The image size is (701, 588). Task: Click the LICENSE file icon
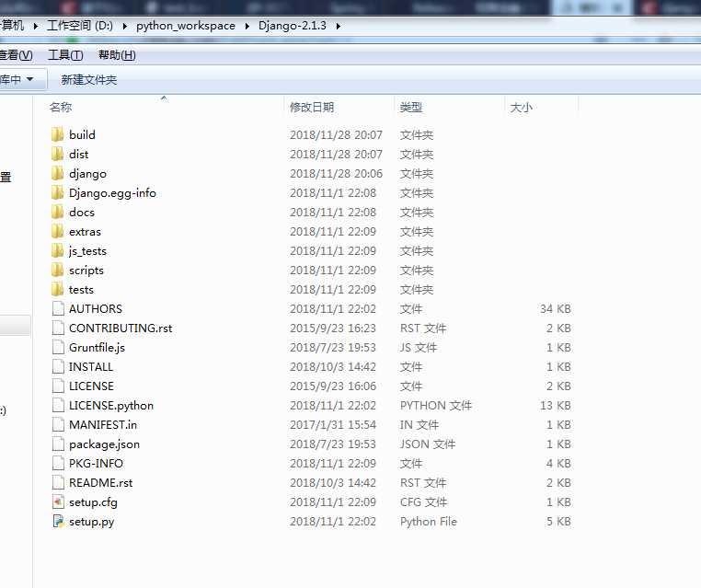(x=58, y=386)
